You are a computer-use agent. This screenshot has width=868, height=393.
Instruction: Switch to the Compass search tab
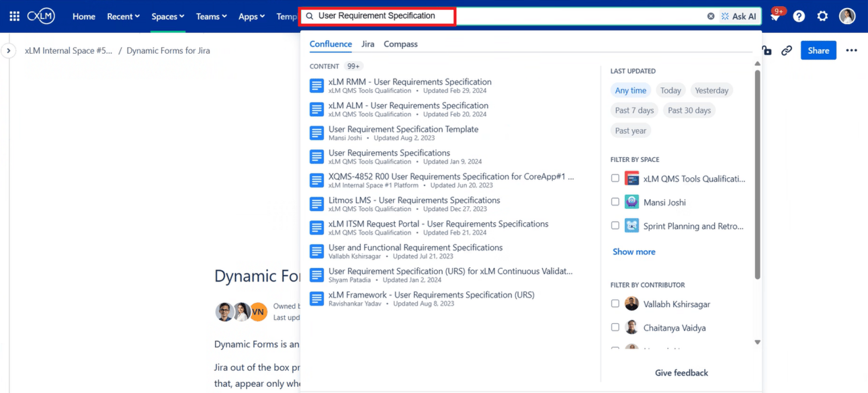[400, 44]
